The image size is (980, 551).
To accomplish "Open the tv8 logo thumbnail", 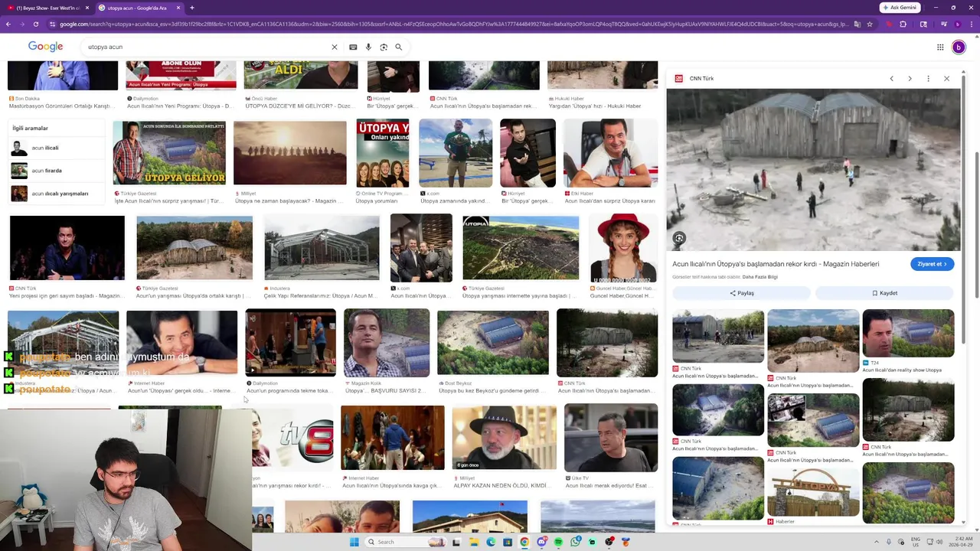I will pyautogui.click(x=293, y=439).
